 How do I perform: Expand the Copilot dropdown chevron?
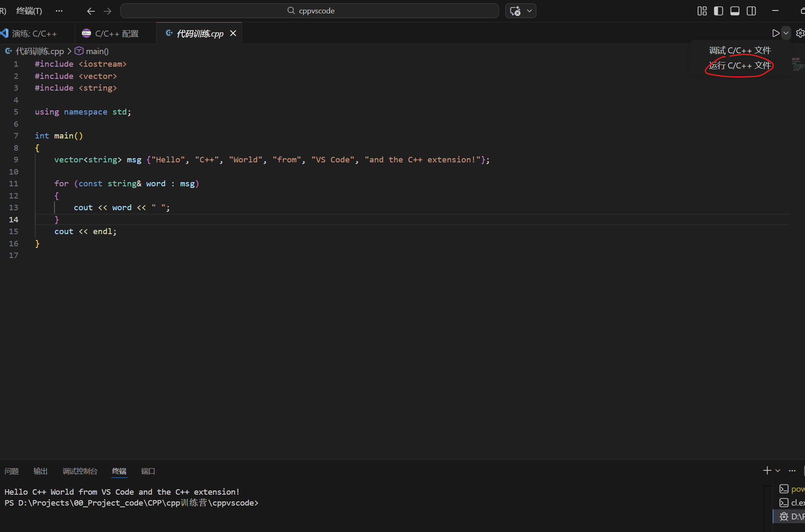[x=530, y=11]
